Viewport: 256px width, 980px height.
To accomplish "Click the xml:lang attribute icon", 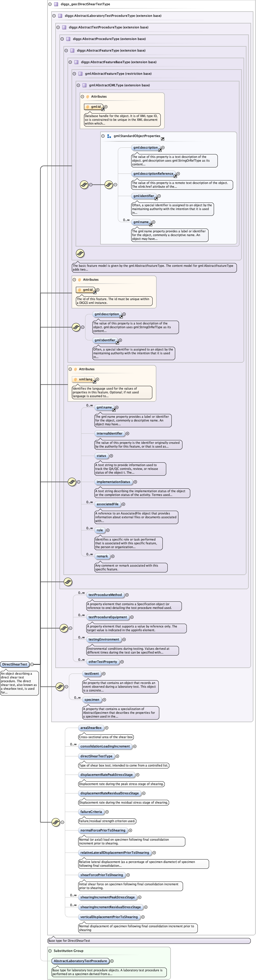I will point(75,379).
